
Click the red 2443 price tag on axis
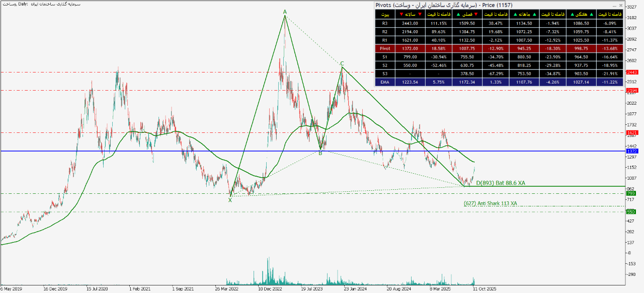632,72
